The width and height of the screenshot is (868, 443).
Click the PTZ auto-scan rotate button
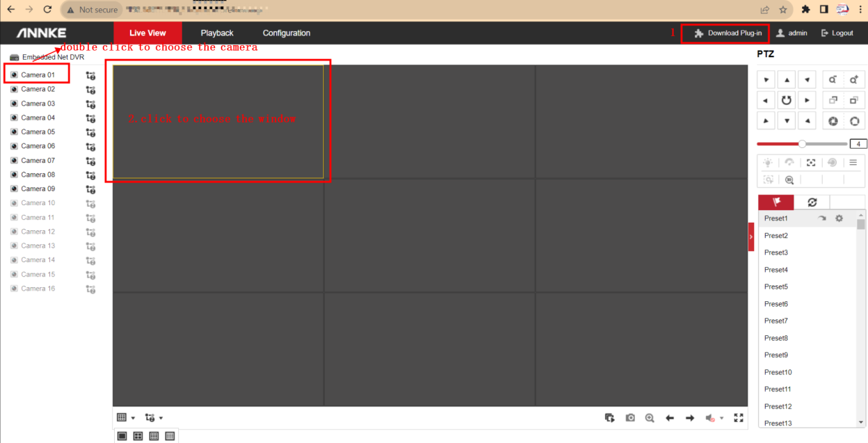click(x=786, y=100)
